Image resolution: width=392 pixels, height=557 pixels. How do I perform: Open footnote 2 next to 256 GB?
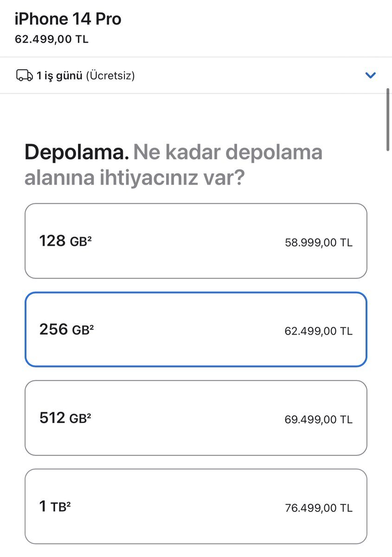(x=92, y=326)
